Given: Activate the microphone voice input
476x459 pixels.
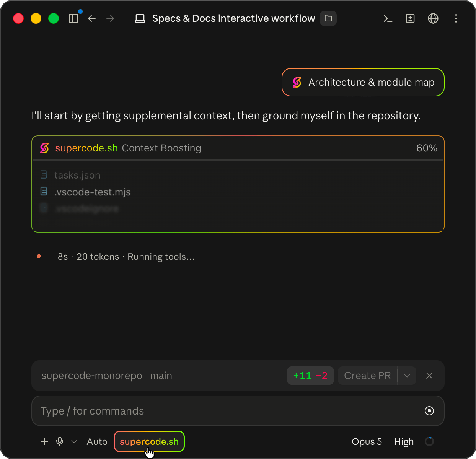Looking at the screenshot, I should 60,441.
